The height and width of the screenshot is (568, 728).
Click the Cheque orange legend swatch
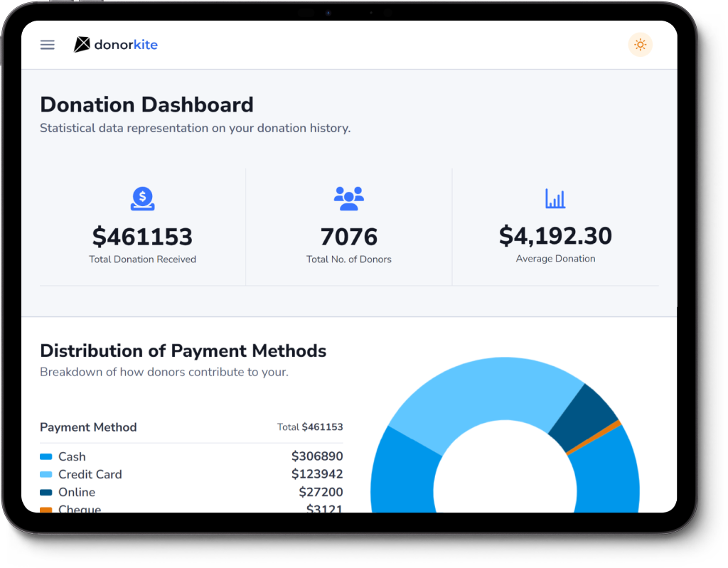[x=46, y=509]
